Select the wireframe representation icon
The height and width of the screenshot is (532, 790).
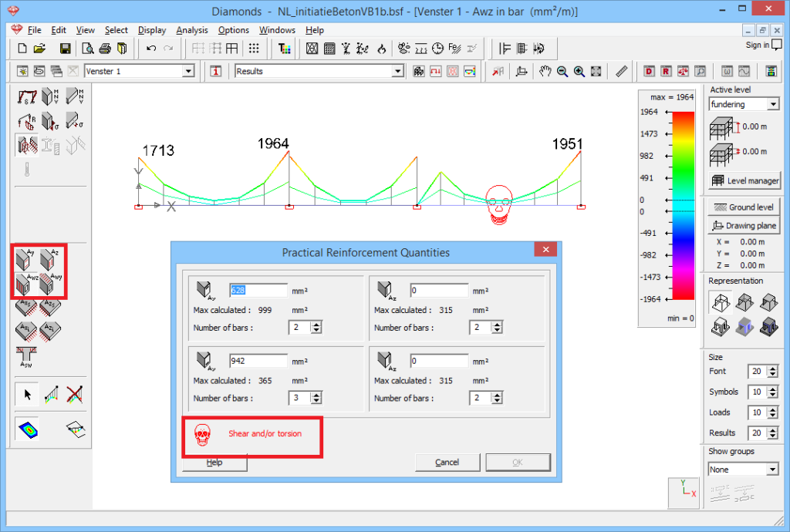(721, 302)
